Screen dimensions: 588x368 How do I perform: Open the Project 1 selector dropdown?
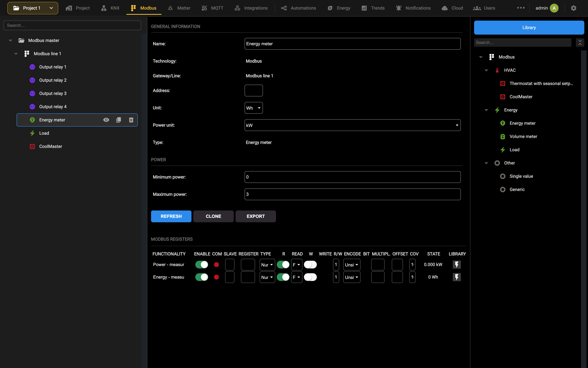point(33,8)
